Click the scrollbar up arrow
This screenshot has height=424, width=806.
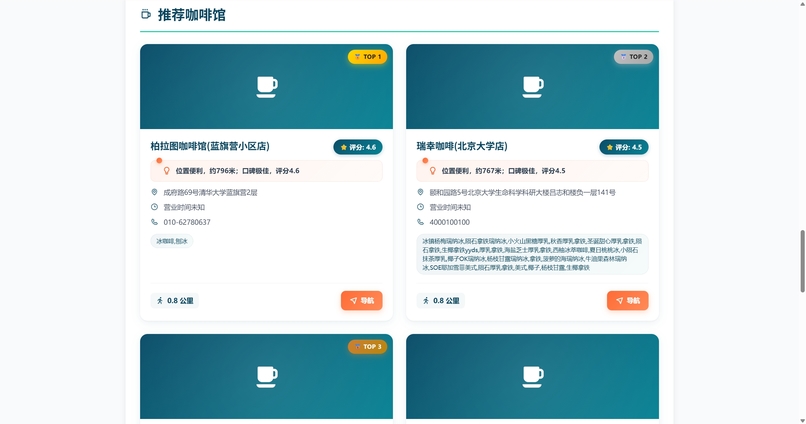tap(802, 4)
